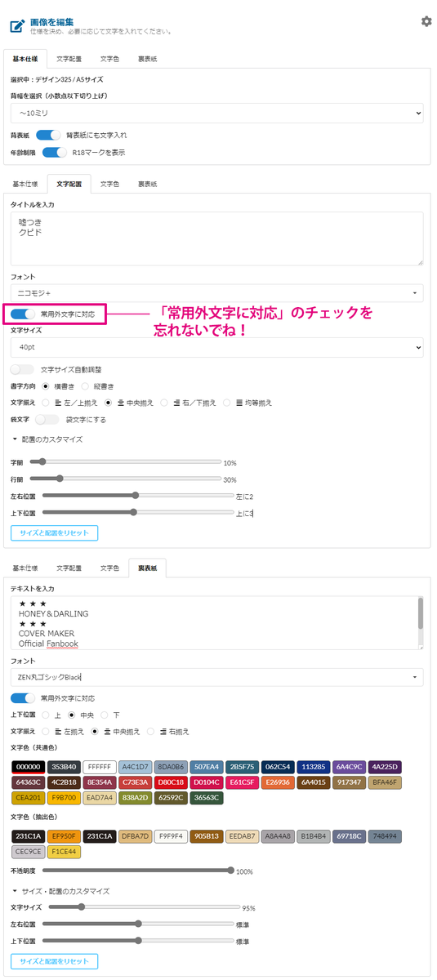Click the back cover text area with HONEY＆DARLING
Image resolution: width=437 pixels, height=980 pixels.
pyautogui.click(x=217, y=622)
